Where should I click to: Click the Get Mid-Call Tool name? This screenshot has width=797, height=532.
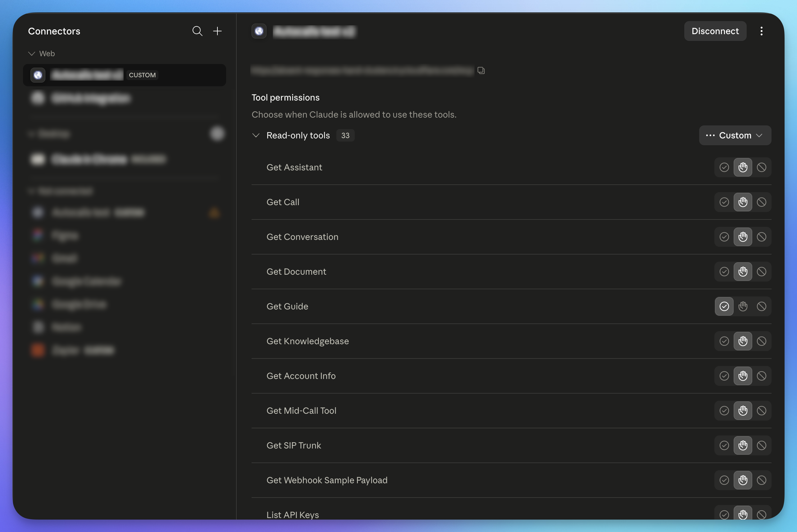[301, 411]
